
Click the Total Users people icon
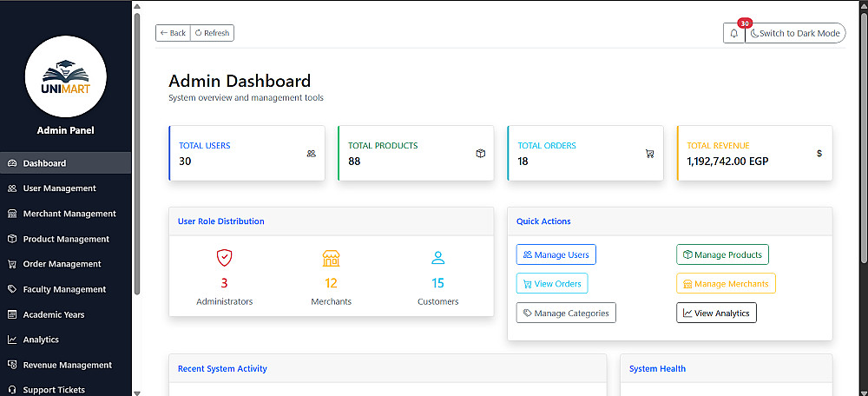[311, 154]
